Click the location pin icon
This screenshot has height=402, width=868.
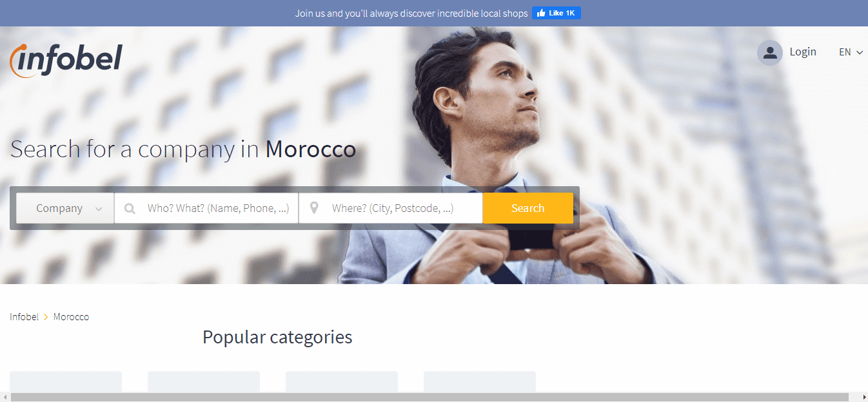pyautogui.click(x=314, y=208)
